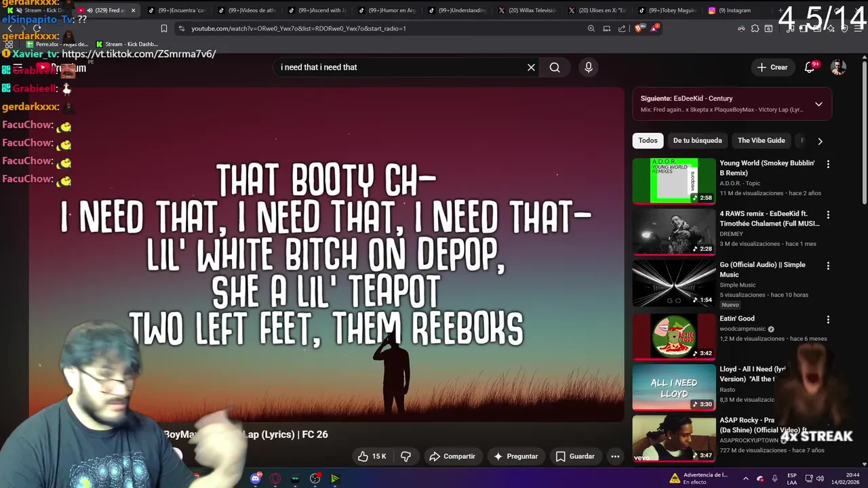Click the YouTube search magnifier button
The image size is (868, 488).
(x=555, y=67)
